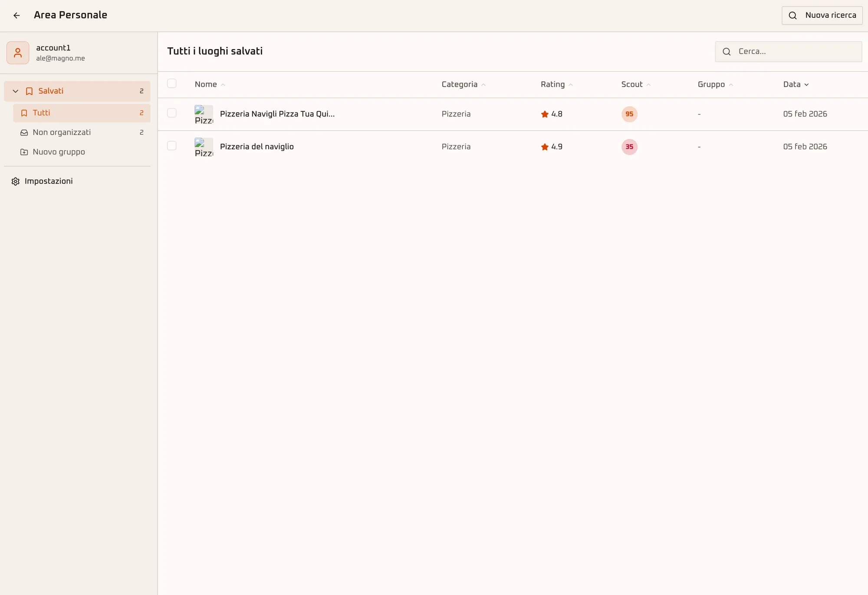Create a Nuovo gruppo
The height and width of the screenshot is (595, 868).
pyautogui.click(x=82, y=152)
